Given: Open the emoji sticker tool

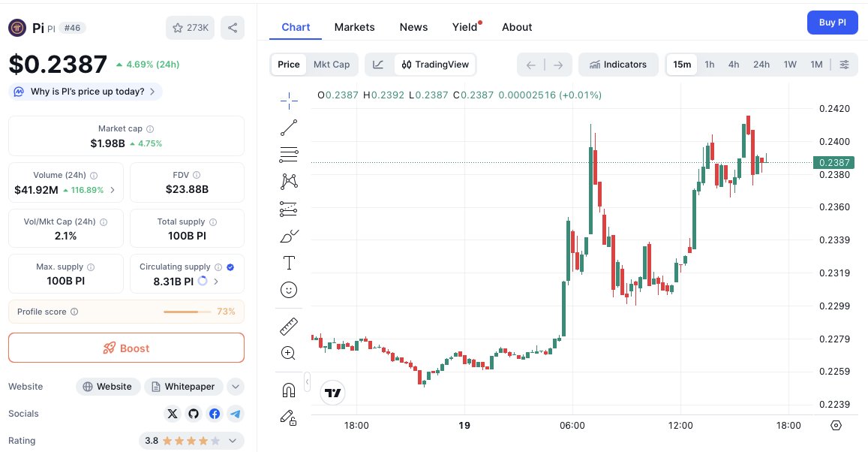Looking at the screenshot, I should coord(289,290).
